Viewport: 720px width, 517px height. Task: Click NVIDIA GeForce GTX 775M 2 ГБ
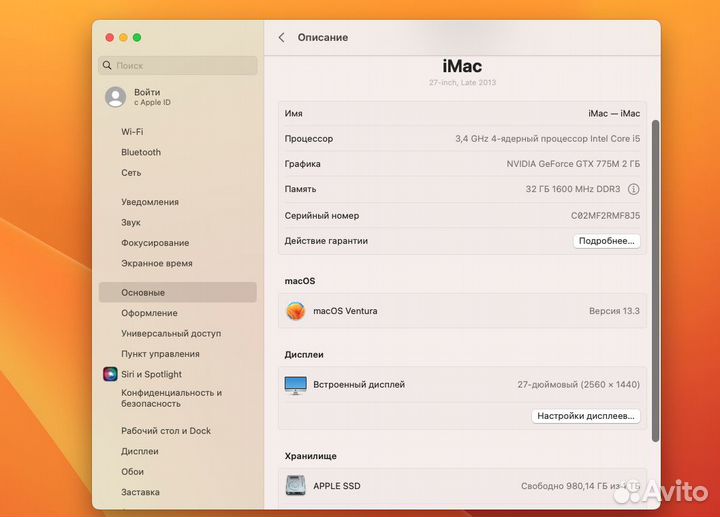click(573, 164)
